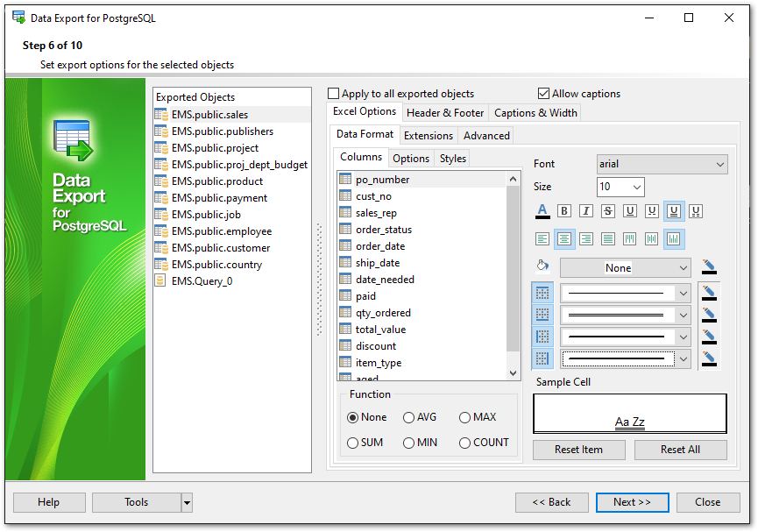758x532 pixels.
Task: Center cell text horizontally
Action: coord(564,239)
